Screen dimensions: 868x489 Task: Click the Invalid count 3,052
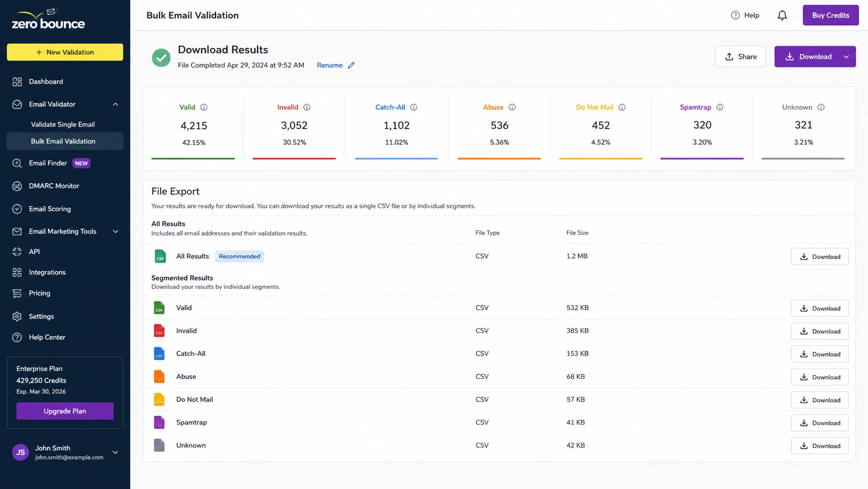tap(294, 126)
